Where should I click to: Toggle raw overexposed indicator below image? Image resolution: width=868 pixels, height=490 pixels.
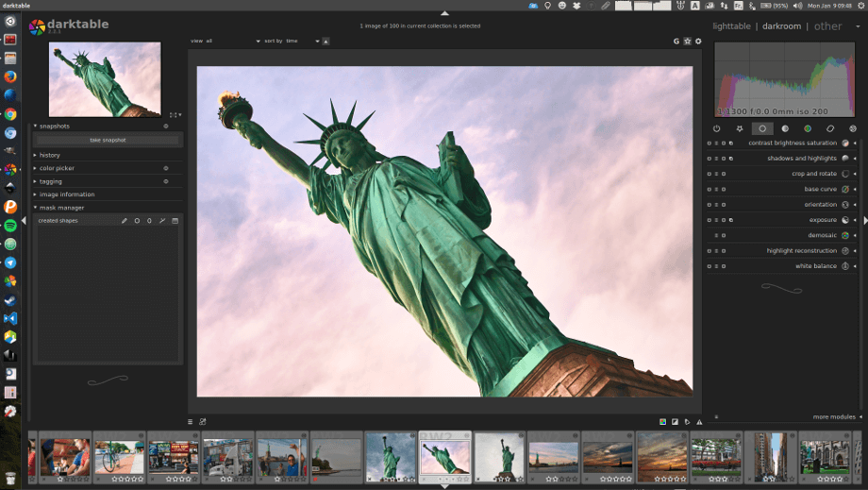click(x=662, y=422)
